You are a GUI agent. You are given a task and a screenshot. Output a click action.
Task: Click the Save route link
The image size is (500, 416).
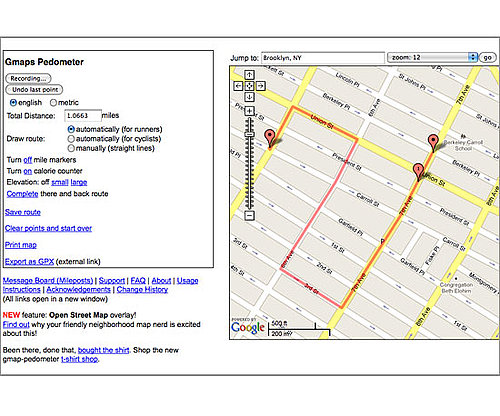pyautogui.click(x=23, y=212)
